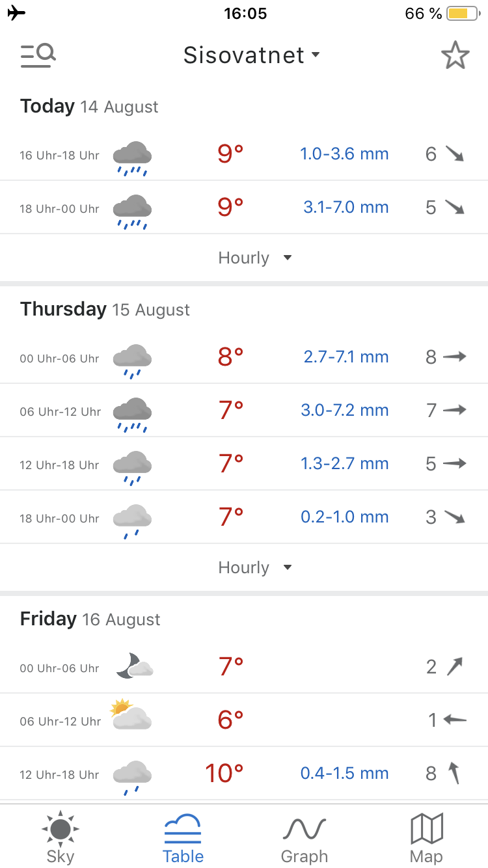
Task: Switch to the Sky tab
Action: [61, 837]
